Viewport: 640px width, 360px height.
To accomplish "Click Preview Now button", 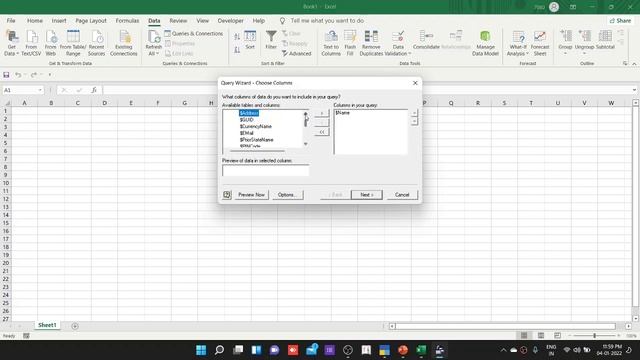I will [251, 195].
